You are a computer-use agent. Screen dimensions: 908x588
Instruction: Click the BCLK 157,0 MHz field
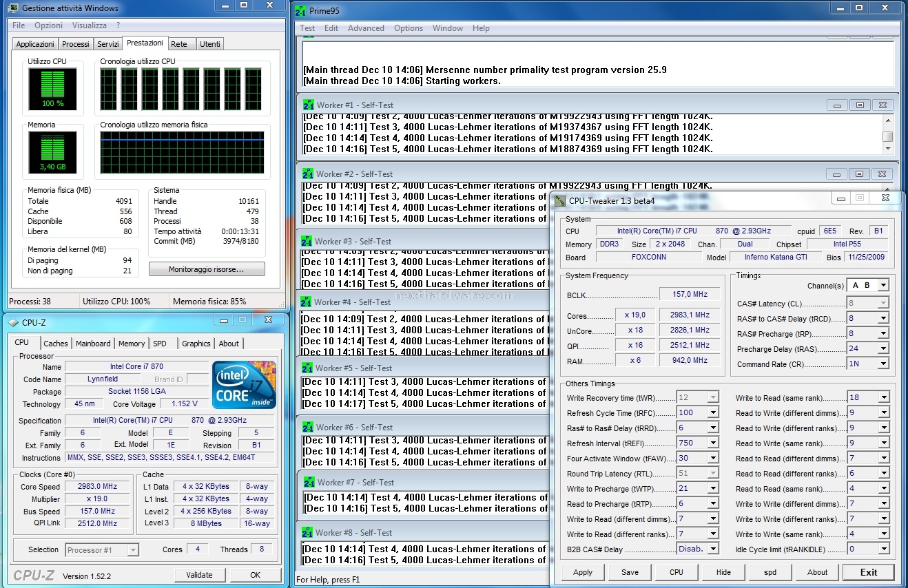pyautogui.click(x=690, y=294)
